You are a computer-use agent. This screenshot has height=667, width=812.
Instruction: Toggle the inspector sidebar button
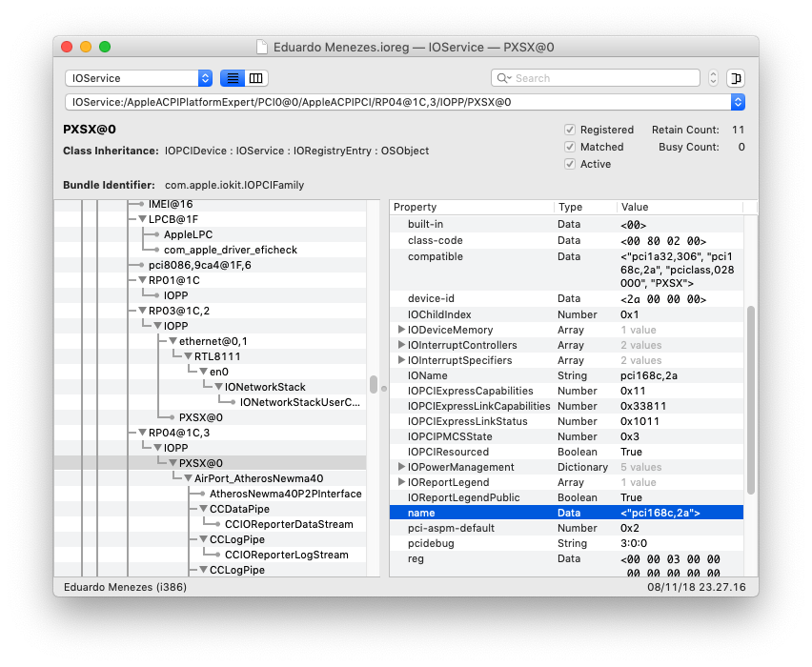(x=736, y=78)
